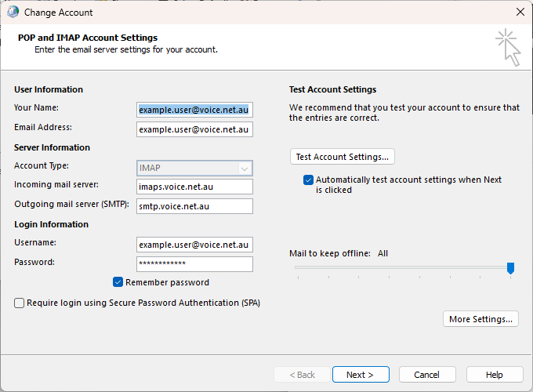Click the Test Account Settings button
533x392 pixels.
tap(342, 157)
